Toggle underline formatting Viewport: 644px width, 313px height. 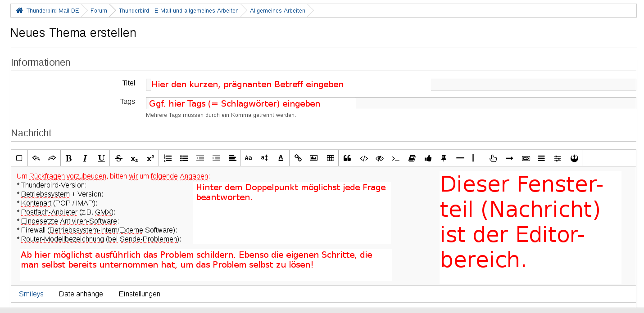(101, 158)
